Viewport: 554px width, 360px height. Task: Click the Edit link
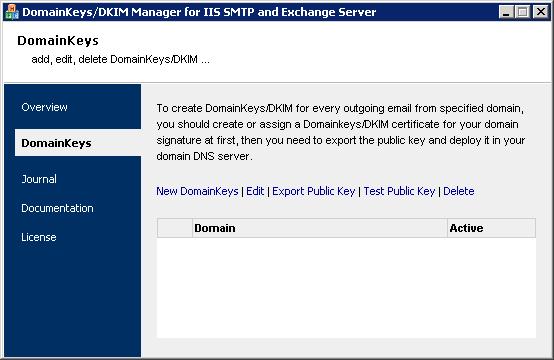click(255, 191)
